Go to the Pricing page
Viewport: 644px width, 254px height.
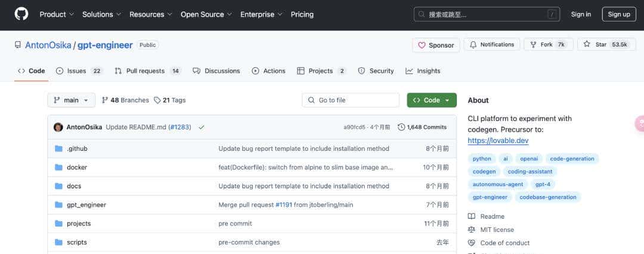tap(302, 14)
